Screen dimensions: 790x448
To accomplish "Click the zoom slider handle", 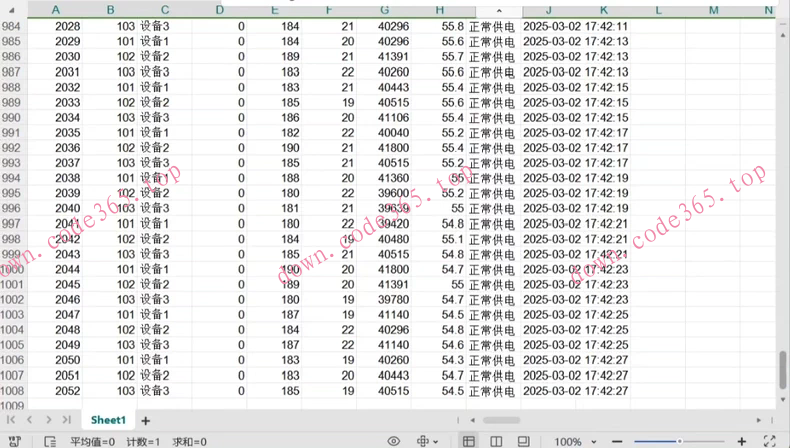I will click(x=679, y=441).
